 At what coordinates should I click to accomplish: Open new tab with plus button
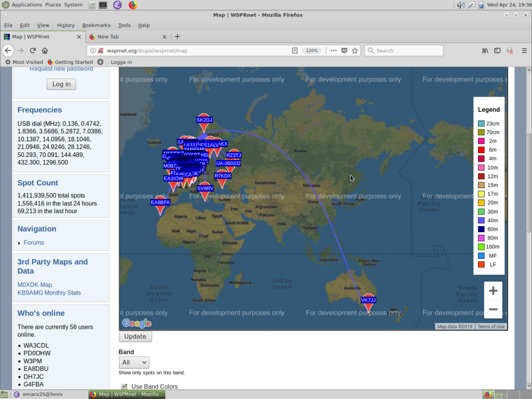(178, 37)
